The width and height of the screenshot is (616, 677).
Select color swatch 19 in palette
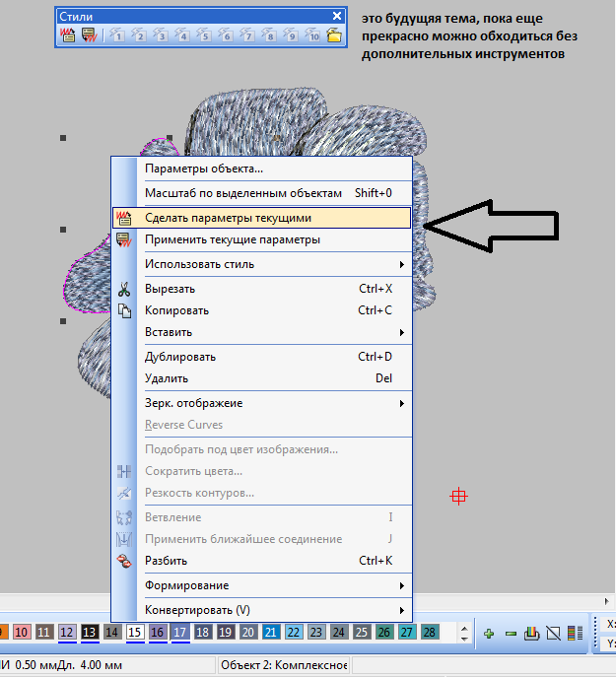(x=225, y=633)
